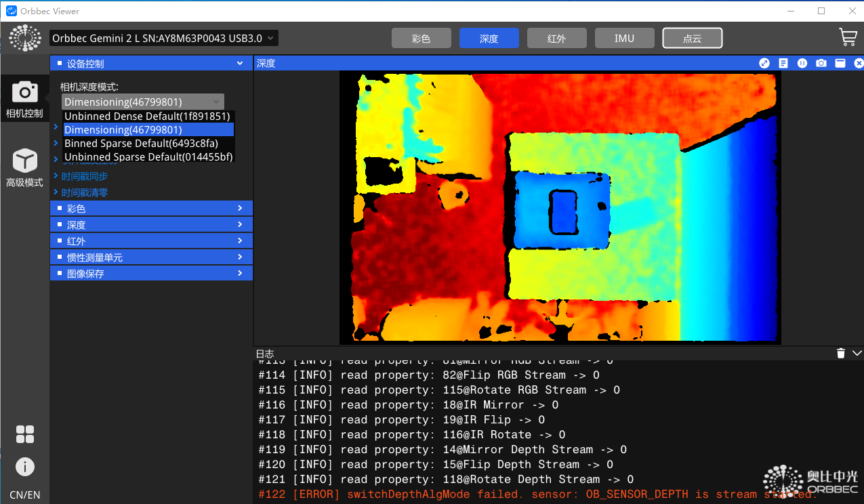Click log line #114 Flip RGB Stream
This screenshot has width=864, height=504.
pos(429,375)
